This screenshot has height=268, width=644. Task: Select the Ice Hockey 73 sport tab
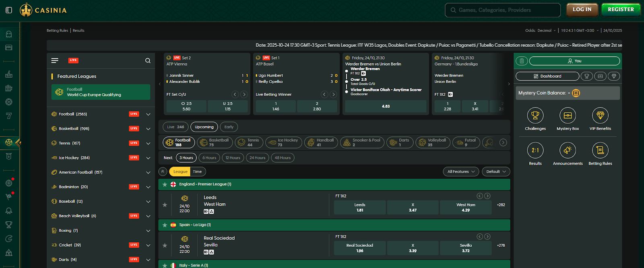click(284, 142)
